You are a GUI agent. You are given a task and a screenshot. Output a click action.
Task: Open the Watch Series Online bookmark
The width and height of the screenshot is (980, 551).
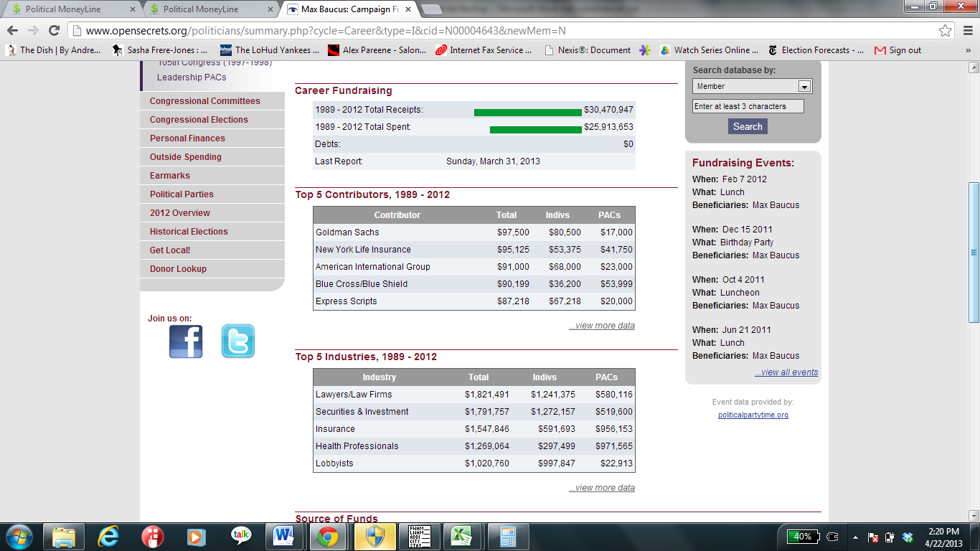(709, 50)
